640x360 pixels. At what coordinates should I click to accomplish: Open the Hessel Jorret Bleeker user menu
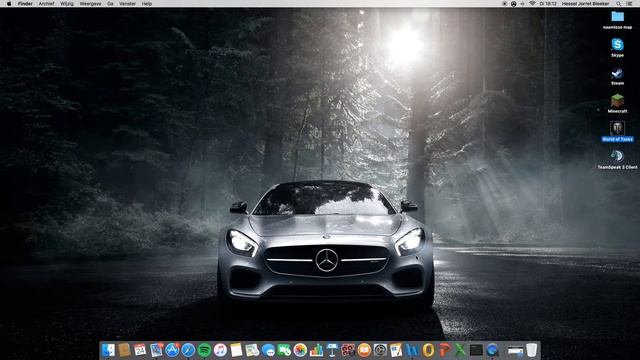tap(585, 4)
